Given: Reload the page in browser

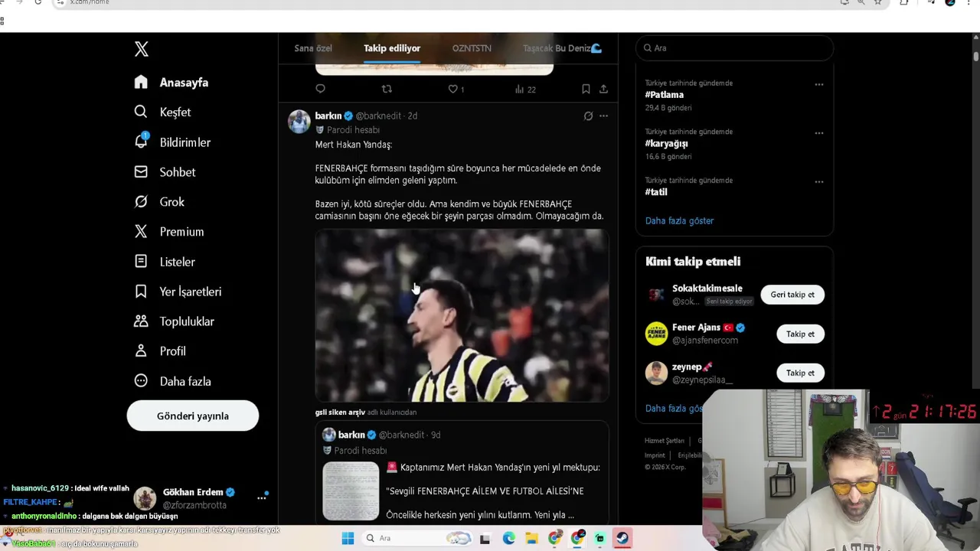Looking at the screenshot, I should coord(38,2).
